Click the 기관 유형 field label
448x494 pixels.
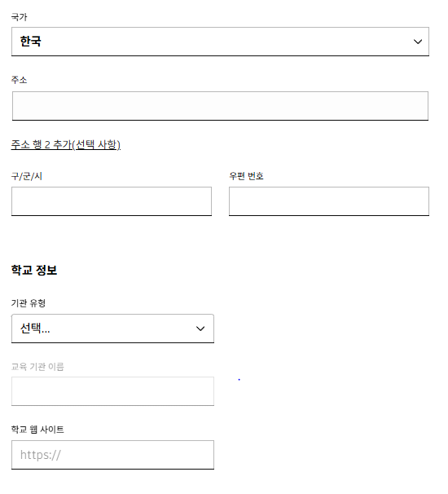pos(29,303)
